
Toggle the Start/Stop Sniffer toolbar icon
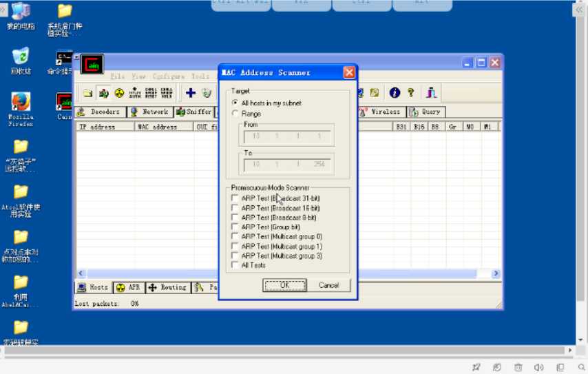point(104,93)
